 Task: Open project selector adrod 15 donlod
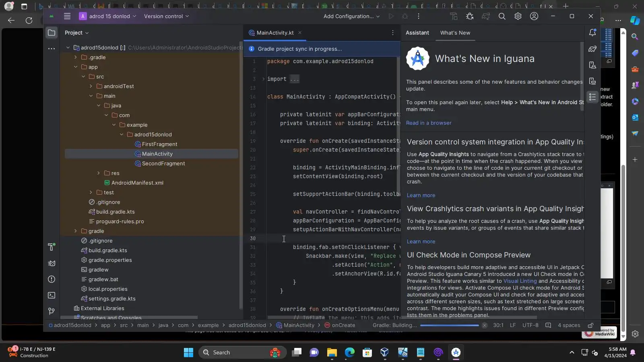pos(108,16)
